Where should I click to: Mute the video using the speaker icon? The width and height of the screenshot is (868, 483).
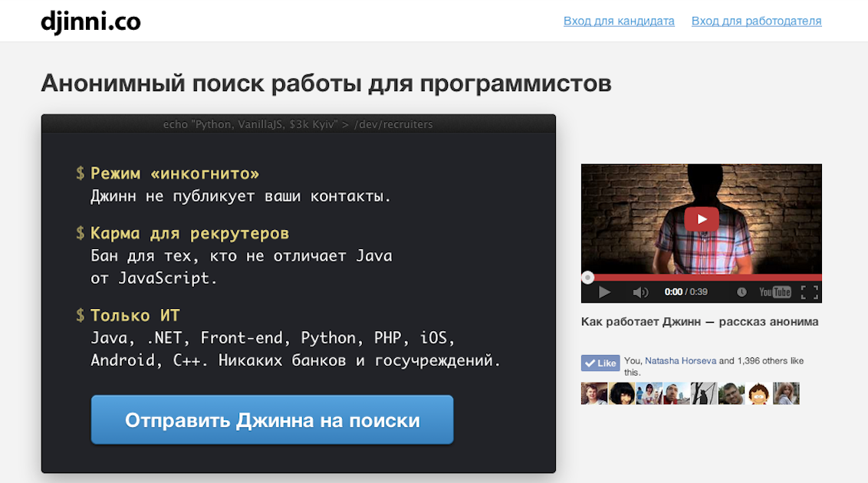click(x=640, y=292)
